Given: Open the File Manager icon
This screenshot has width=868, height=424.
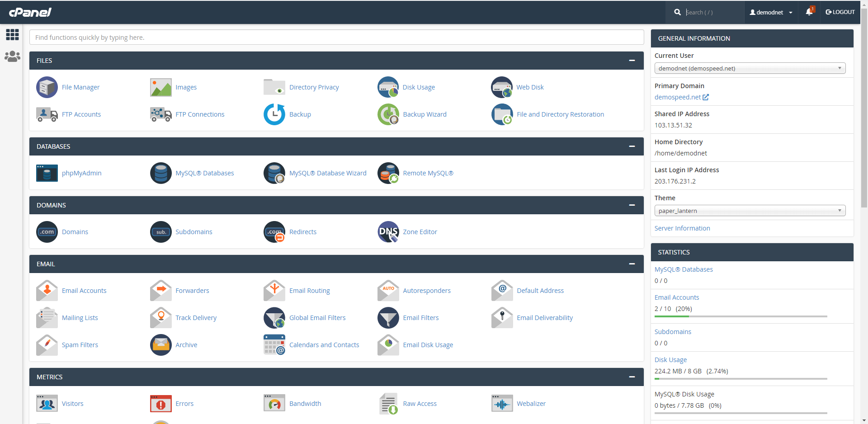Looking at the screenshot, I should coord(47,87).
